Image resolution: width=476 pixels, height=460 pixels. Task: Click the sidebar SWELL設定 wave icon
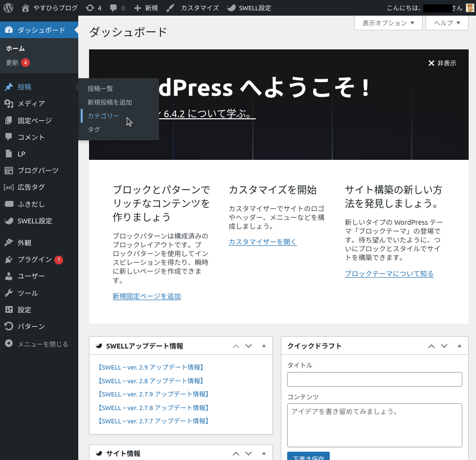tap(9, 221)
